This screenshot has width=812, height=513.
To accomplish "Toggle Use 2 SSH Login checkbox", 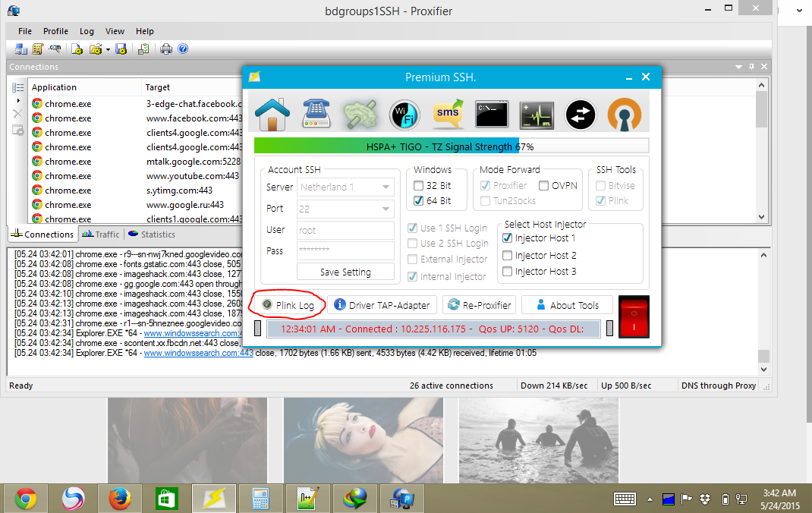I will point(413,244).
